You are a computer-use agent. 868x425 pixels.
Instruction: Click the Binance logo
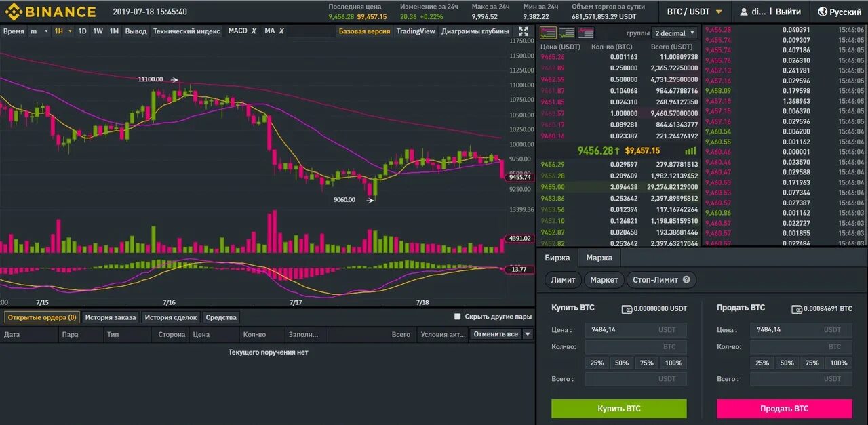tap(51, 12)
